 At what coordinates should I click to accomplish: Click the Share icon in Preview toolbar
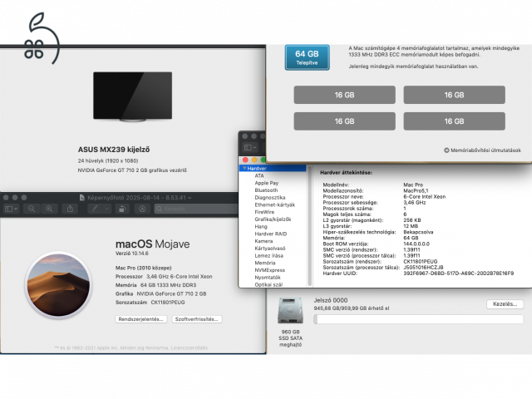(70, 209)
